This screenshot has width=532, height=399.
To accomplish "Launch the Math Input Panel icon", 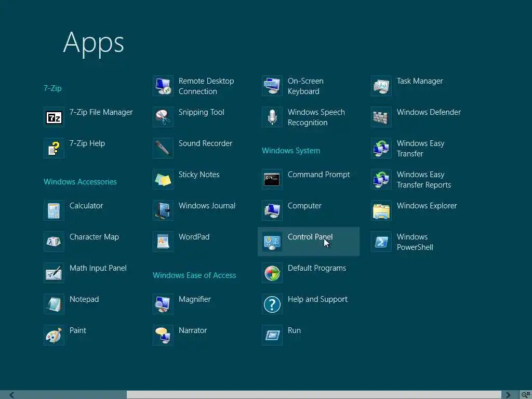I will (x=54, y=273).
